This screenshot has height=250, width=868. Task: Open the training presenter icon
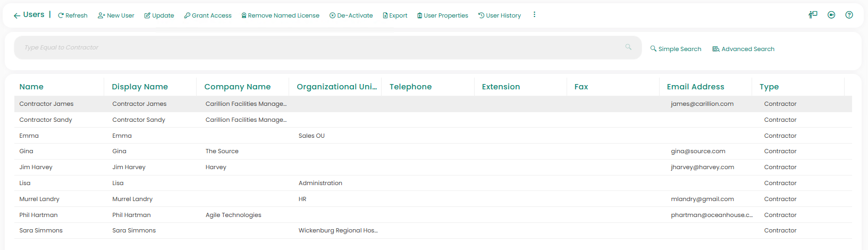pos(813,15)
